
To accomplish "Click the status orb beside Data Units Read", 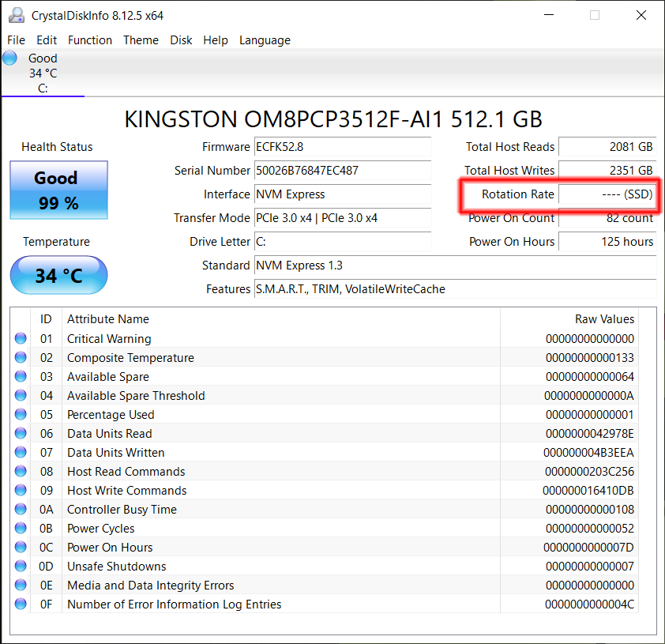I will click(21, 433).
